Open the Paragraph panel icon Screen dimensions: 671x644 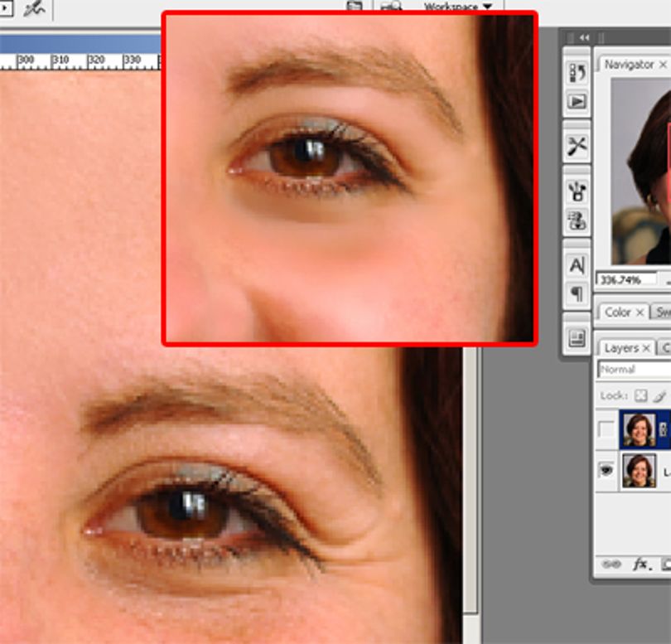[577, 293]
